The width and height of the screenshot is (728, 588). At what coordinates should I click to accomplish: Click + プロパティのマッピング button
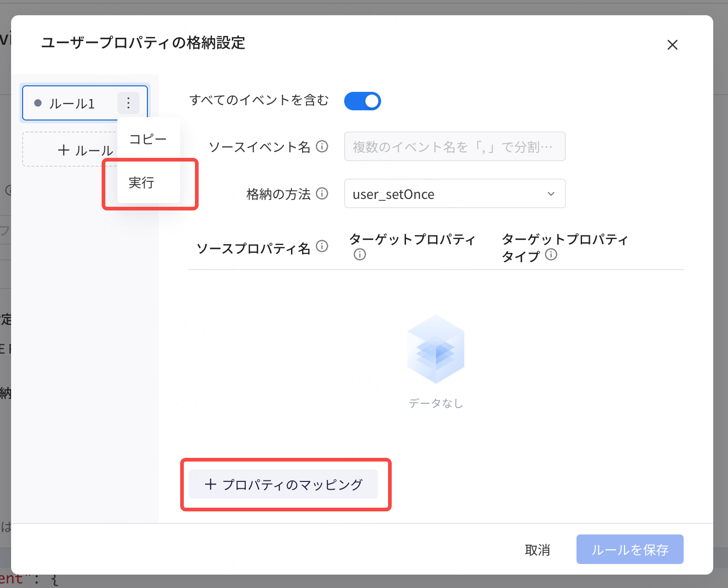click(x=283, y=484)
